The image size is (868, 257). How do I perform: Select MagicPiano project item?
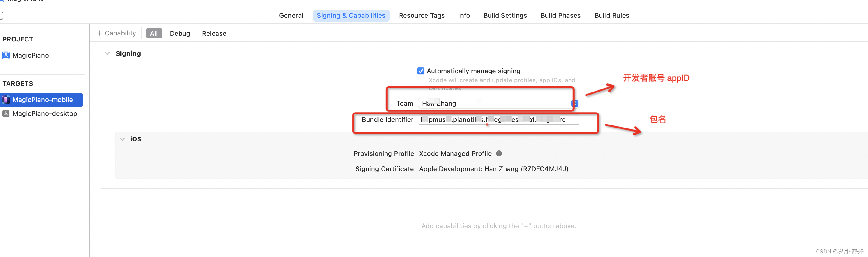[30, 55]
